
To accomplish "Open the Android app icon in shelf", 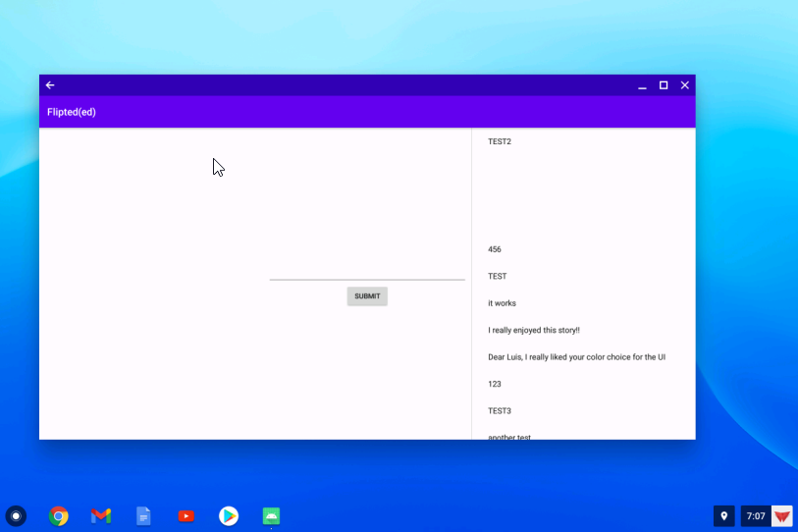I will pos(271,516).
